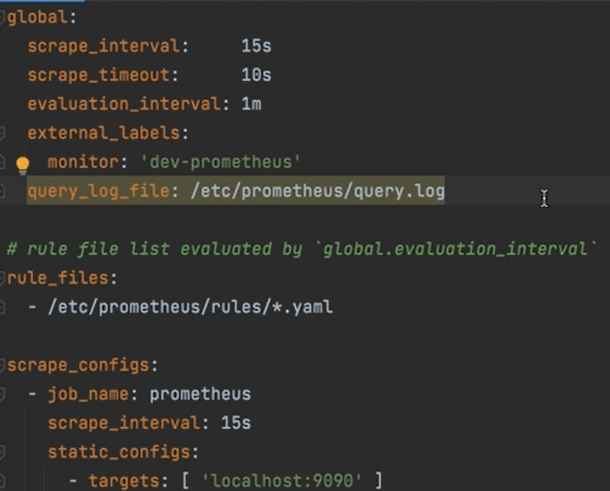The width and height of the screenshot is (610, 491).
Task: Click the 10s timeout value
Action: click(x=256, y=75)
